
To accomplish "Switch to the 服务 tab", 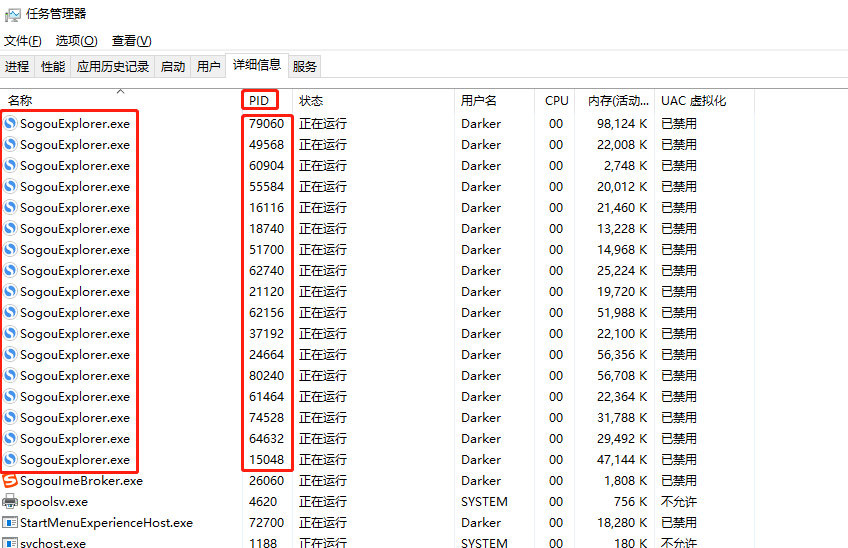I will coord(304,67).
